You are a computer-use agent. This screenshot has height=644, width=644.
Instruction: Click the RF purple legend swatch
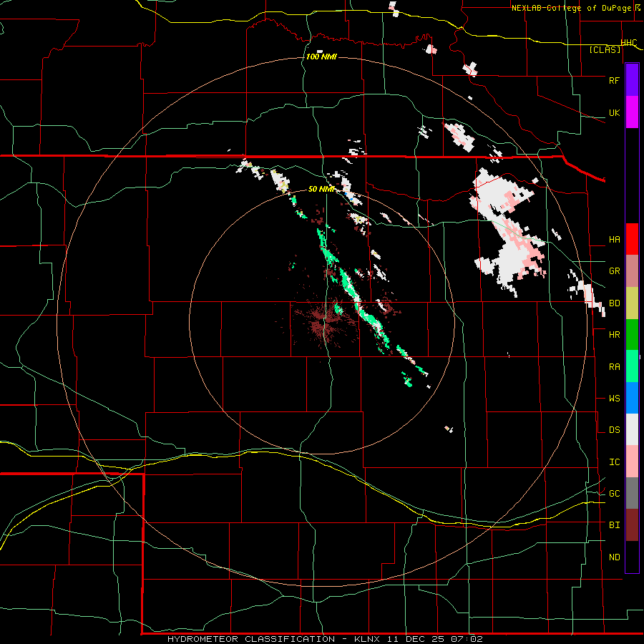point(632,80)
